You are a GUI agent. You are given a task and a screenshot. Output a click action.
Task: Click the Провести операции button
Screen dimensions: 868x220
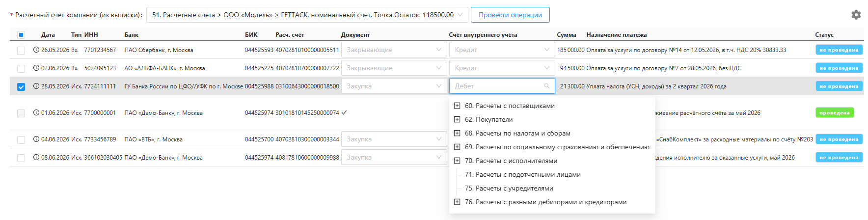click(510, 15)
